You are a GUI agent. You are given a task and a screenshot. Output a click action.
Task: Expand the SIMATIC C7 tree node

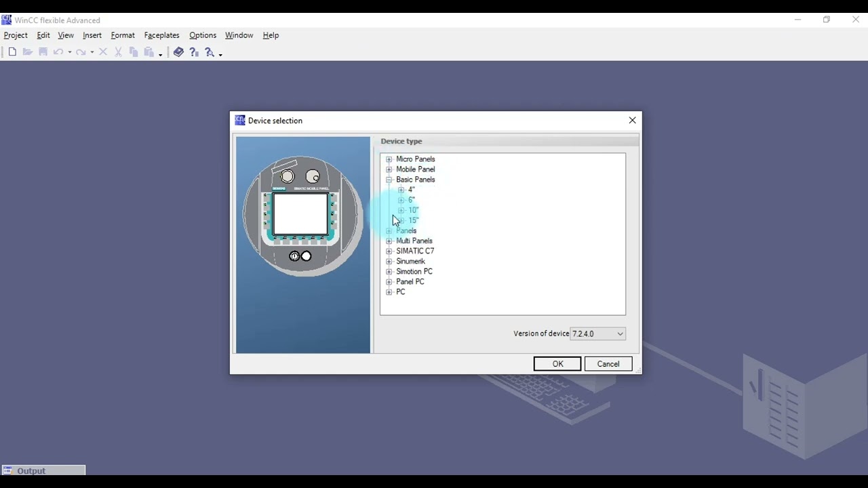point(389,251)
